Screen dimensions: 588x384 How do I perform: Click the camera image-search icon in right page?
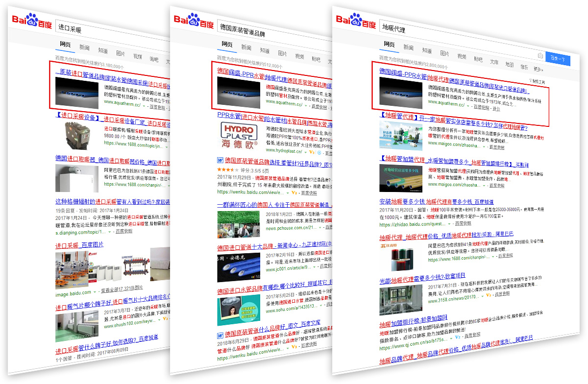[540, 56]
